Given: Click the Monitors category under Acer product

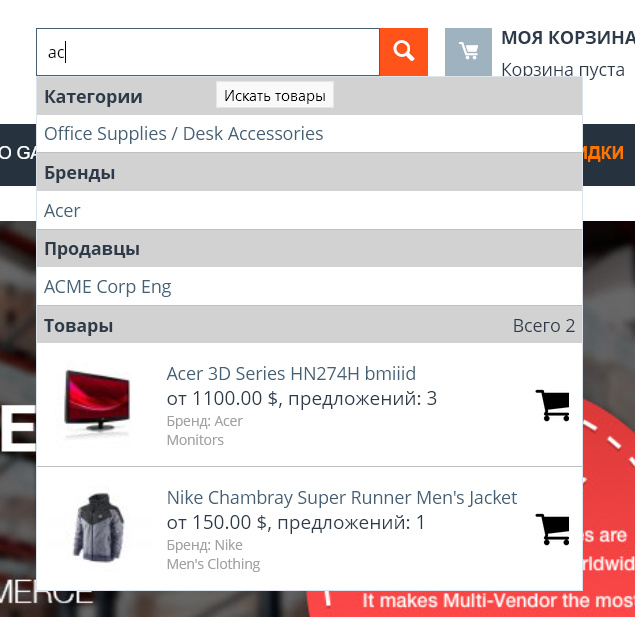Looking at the screenshot, I should tap(195, 440).
